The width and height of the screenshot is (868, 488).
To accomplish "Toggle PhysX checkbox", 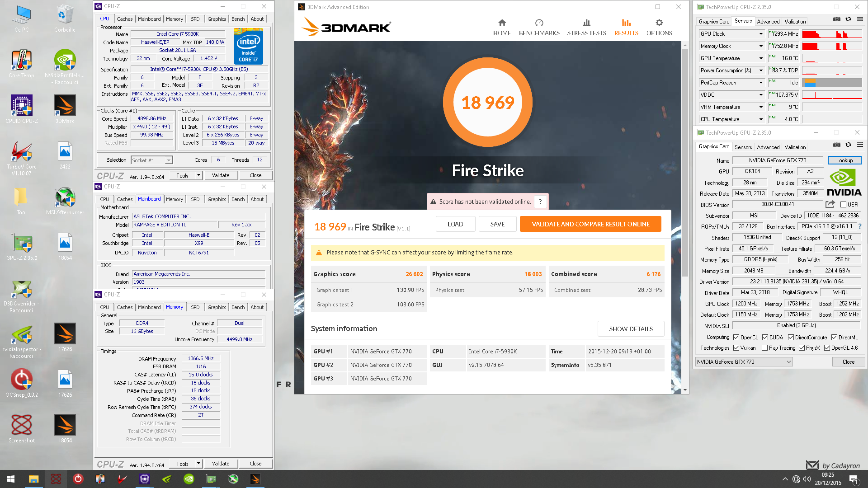I will pyautogui.click(x=802, y=348).
